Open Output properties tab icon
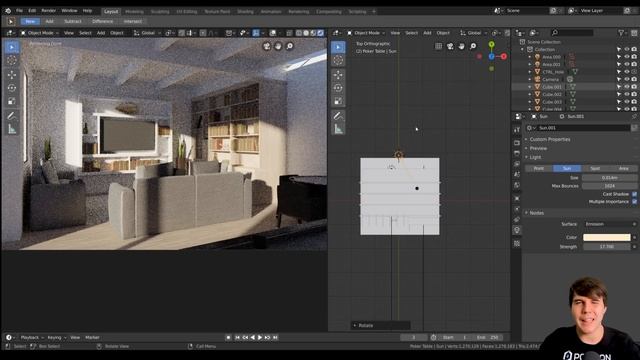 click(x=517, y=153)
